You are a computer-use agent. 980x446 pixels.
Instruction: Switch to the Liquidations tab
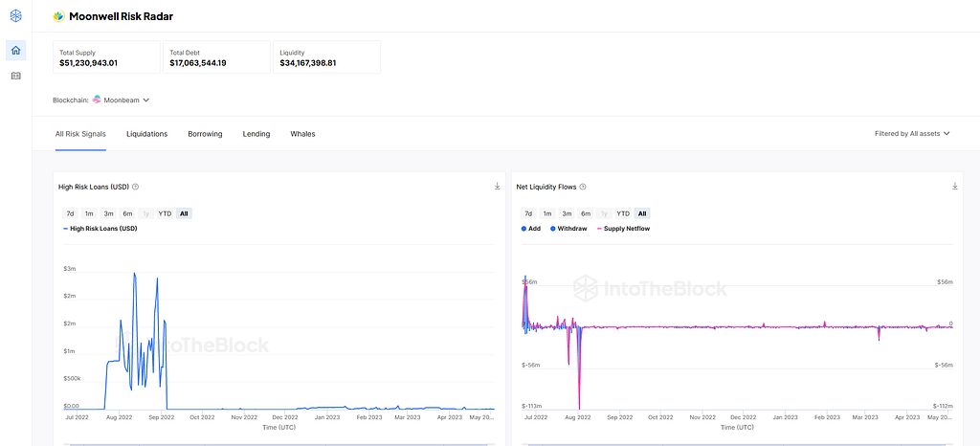click(146, 134)
